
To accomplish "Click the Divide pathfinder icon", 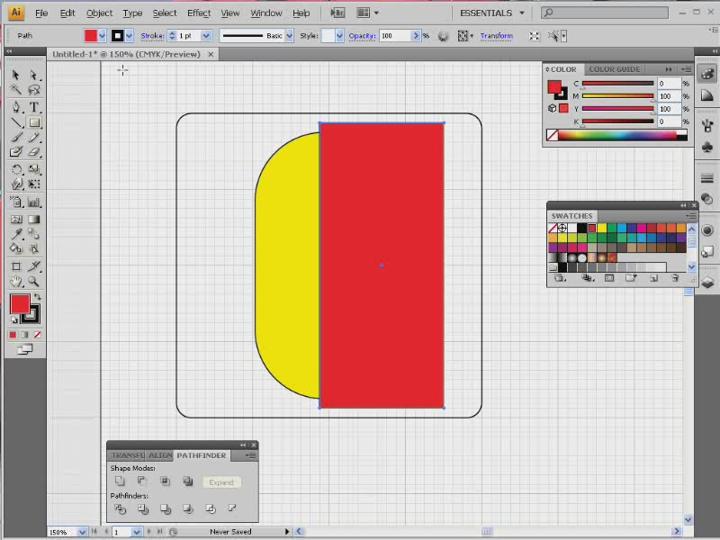I will coord(120,509).
